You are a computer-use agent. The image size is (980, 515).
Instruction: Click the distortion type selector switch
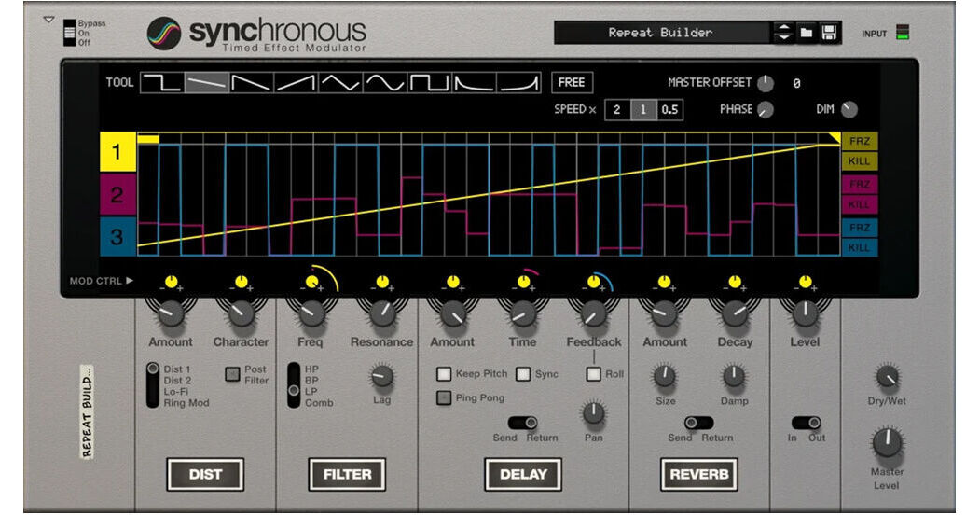click(153, 385)
